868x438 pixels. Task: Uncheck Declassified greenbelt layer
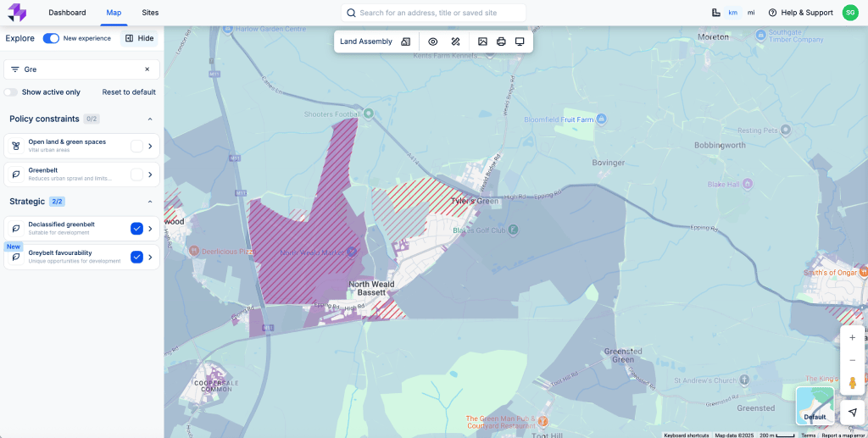[136, 229]
